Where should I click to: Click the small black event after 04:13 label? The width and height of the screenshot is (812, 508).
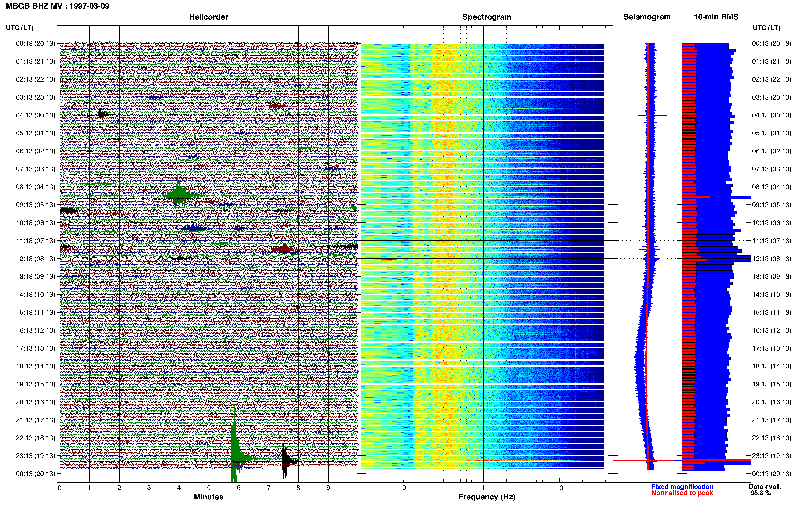point(102,115)
